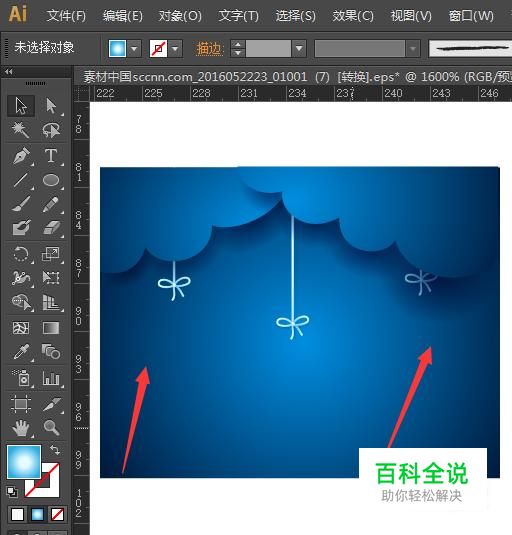Click the control bar stroke swatch

point(158,48)
